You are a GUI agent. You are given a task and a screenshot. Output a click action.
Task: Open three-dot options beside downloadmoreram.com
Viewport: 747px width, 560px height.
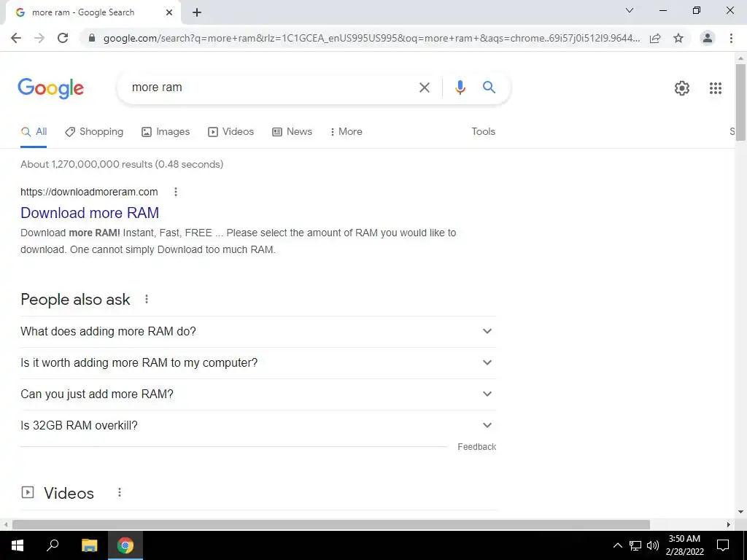[176, 192]
